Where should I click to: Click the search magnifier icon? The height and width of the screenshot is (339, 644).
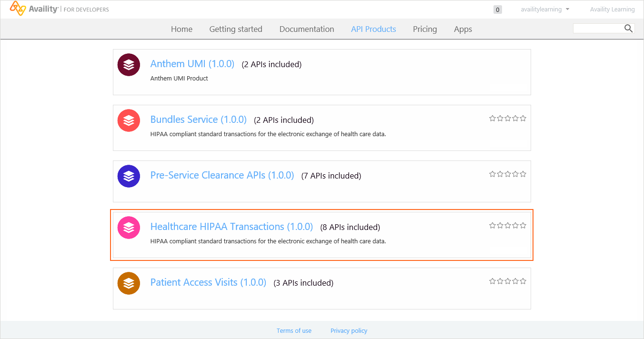[628, 29]
